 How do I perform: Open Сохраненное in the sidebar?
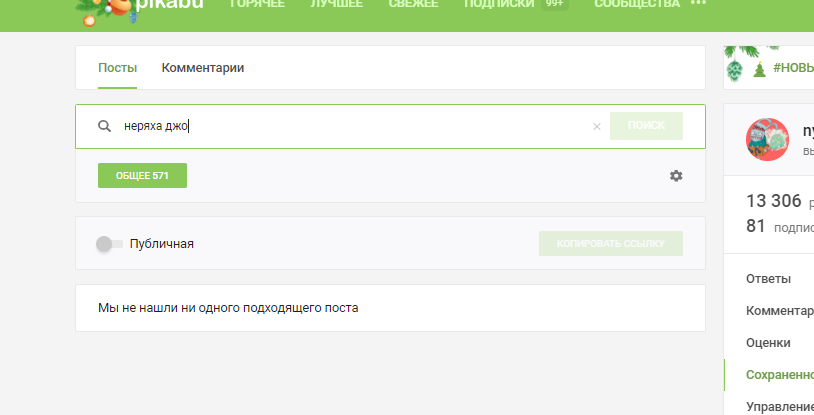click(780, 374)
